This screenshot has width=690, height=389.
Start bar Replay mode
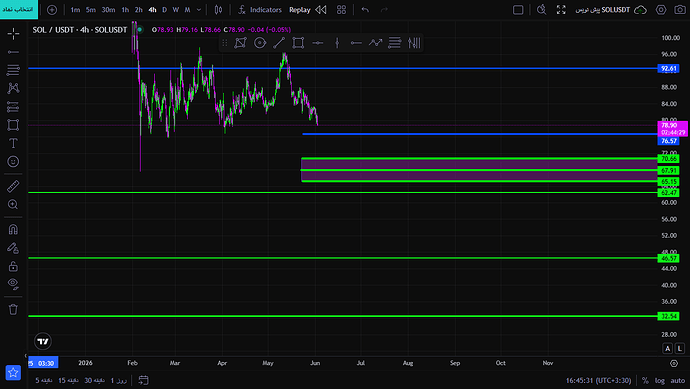tap(308, 10)
